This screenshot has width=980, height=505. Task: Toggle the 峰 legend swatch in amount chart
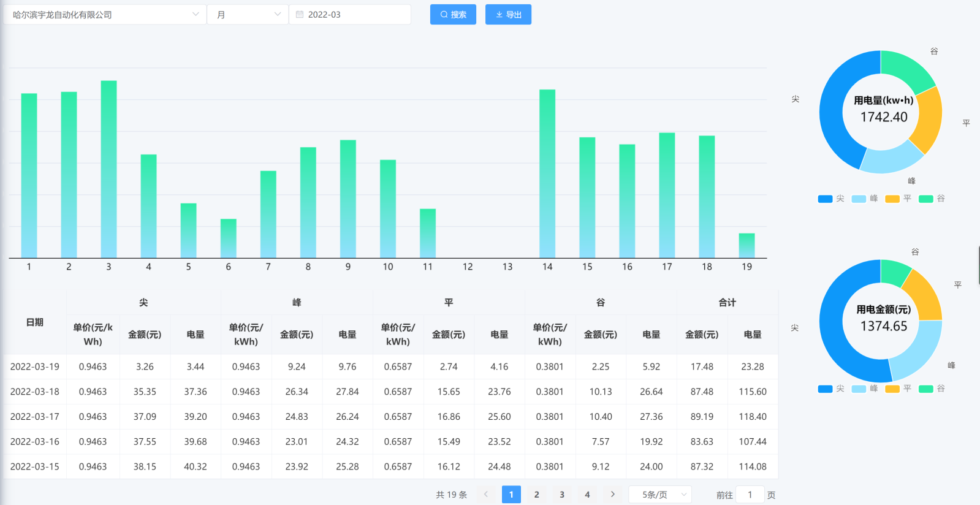pos(859,389)
